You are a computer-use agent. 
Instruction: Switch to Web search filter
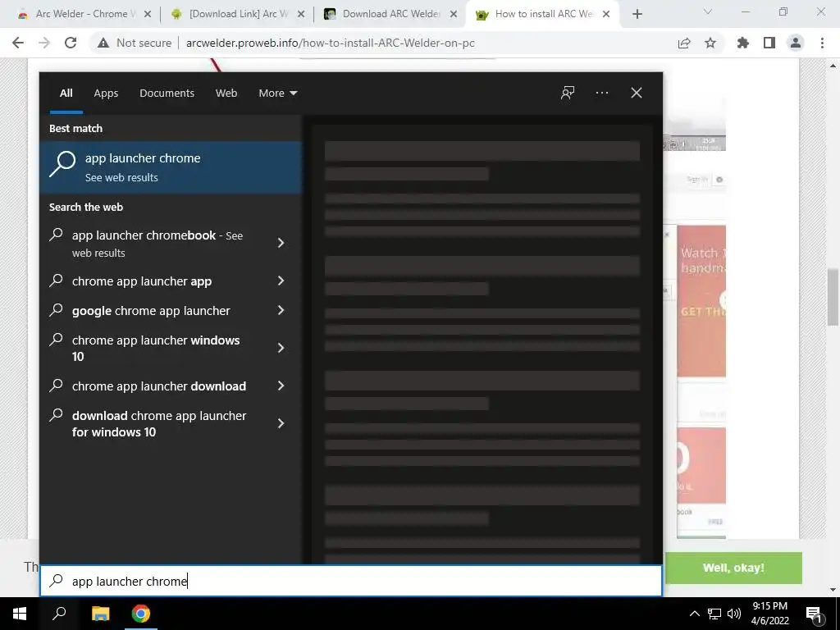click(x=226, y=94)
